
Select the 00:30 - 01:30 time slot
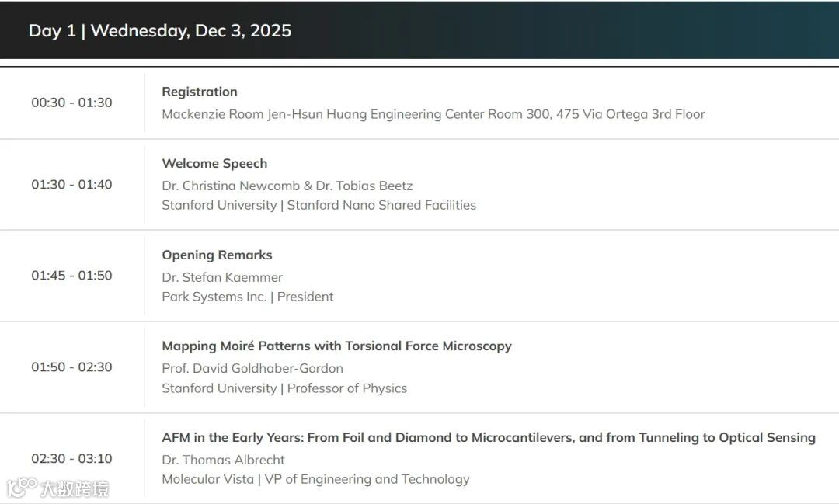point(71,103)
